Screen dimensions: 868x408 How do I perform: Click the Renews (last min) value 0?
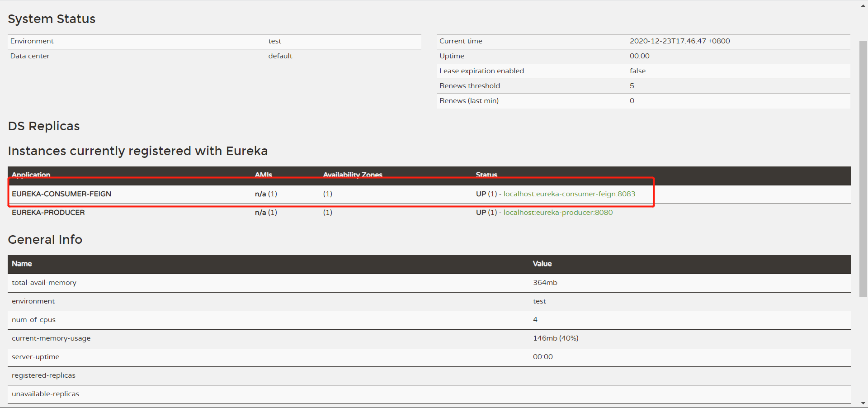632,100
